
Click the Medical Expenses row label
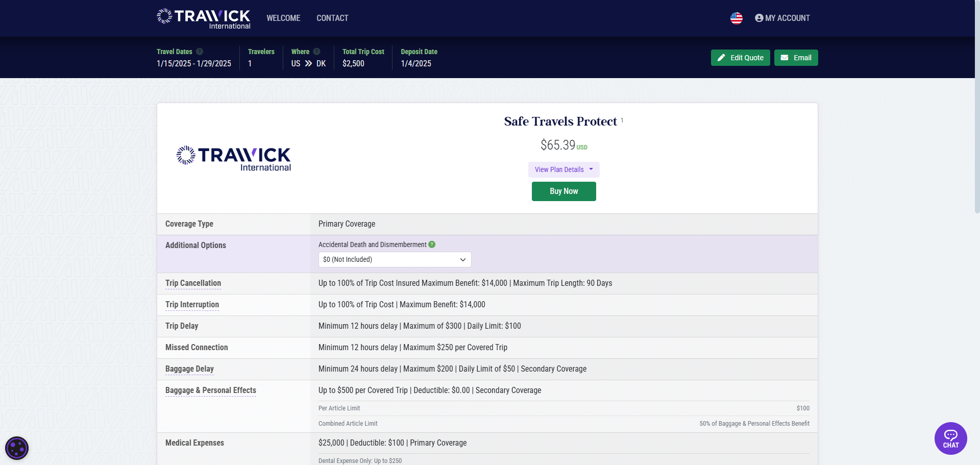pyautogui.click(x=194, y=443)
